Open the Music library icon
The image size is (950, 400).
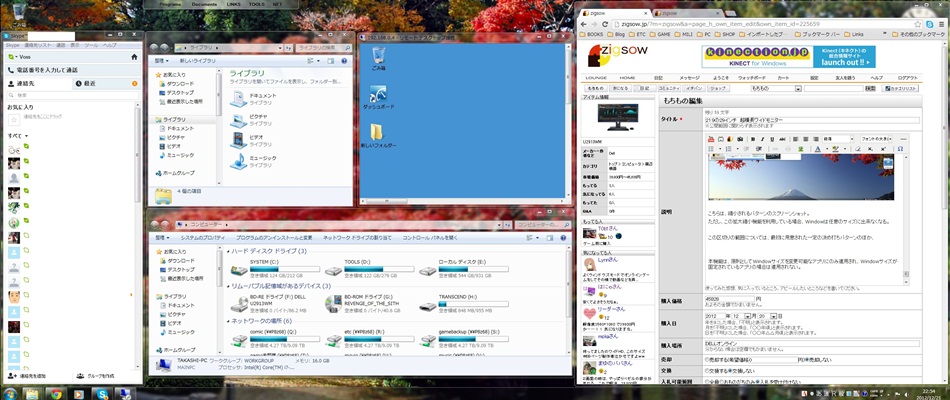(x=239, y=160)
